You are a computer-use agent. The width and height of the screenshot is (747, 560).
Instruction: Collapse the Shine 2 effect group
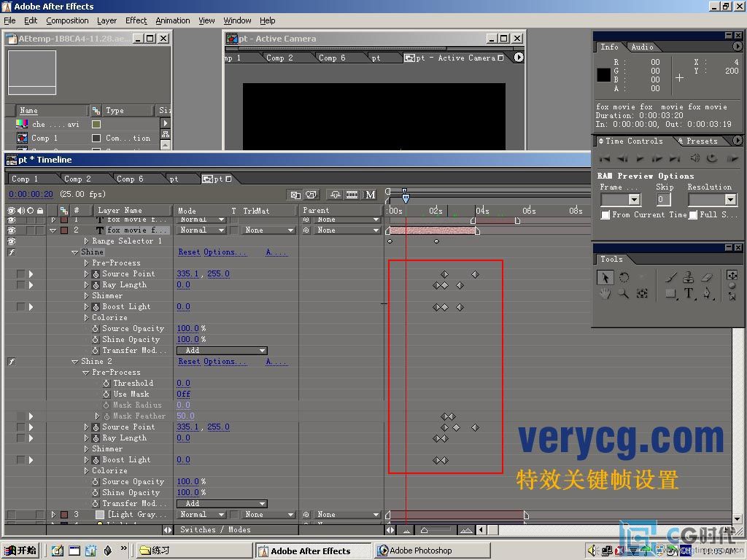click(75, 362)
